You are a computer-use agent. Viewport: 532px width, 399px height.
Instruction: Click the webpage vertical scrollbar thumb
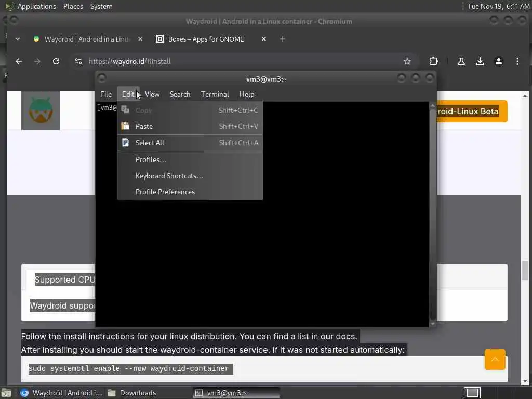(x=525, y=270)
